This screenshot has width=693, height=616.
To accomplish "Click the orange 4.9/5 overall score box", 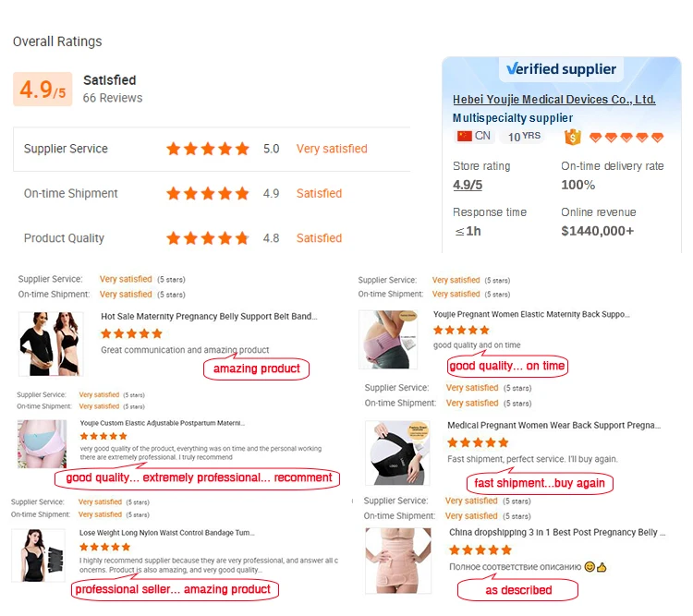I will (x=43, y=89).
